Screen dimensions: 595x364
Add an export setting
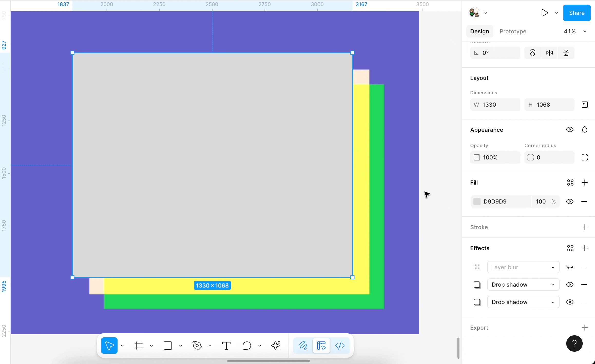(585, 328)
